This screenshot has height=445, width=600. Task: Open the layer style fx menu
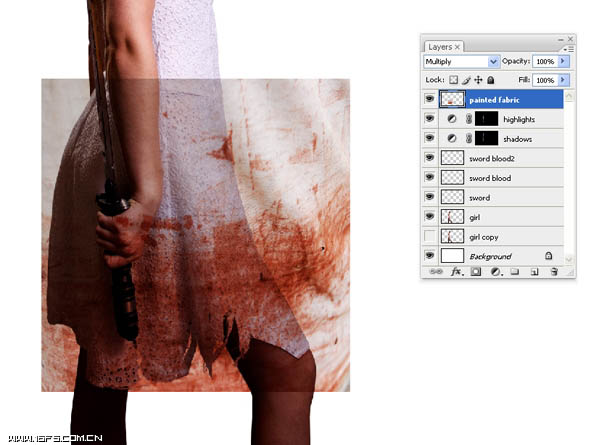[456, 272]
